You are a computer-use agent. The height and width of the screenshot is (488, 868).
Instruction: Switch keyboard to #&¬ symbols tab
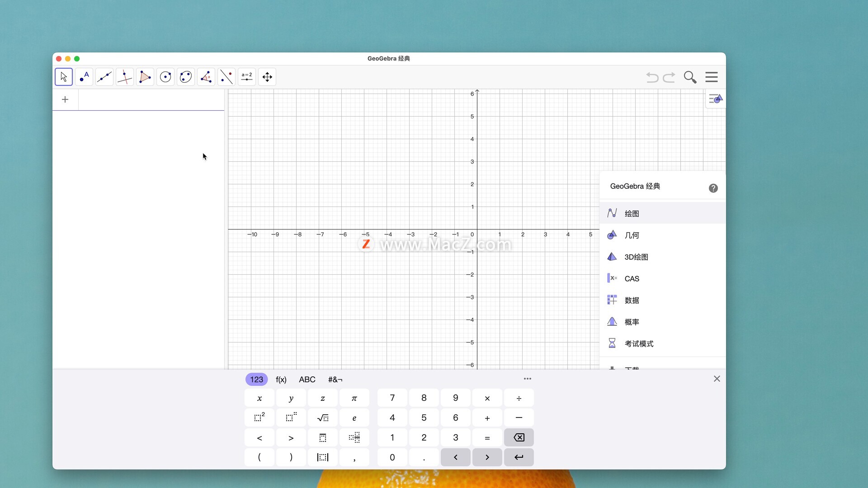tap(335, 380)
